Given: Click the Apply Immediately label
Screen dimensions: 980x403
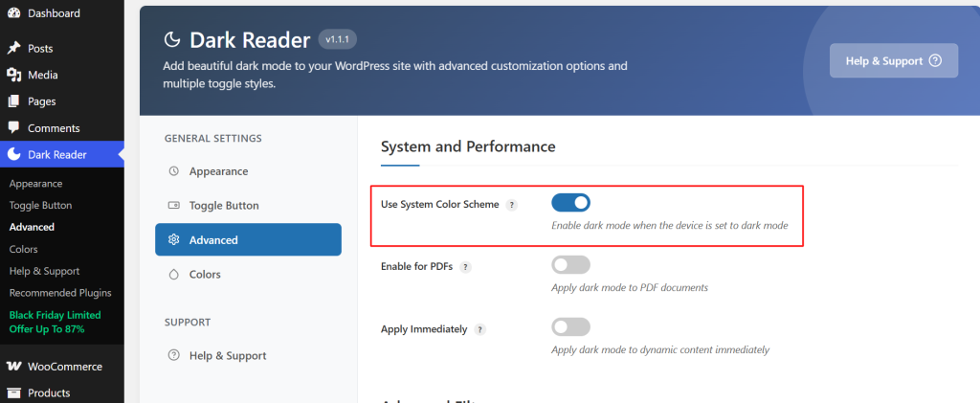Looking at the screenshot, I should tap(424, 328).
